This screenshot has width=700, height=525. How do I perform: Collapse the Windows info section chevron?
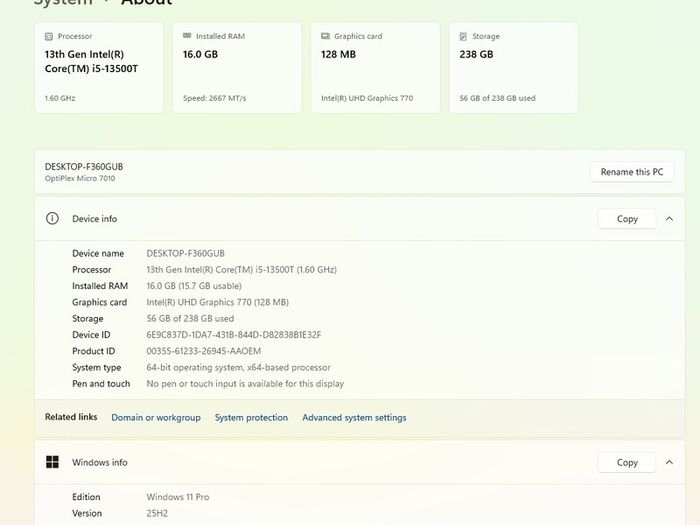[669, 462]
